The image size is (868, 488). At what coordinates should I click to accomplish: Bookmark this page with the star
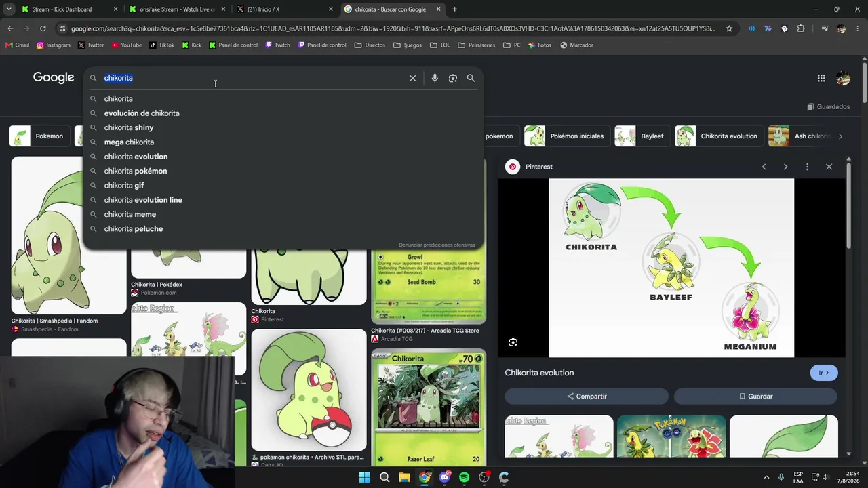[729, 28]
